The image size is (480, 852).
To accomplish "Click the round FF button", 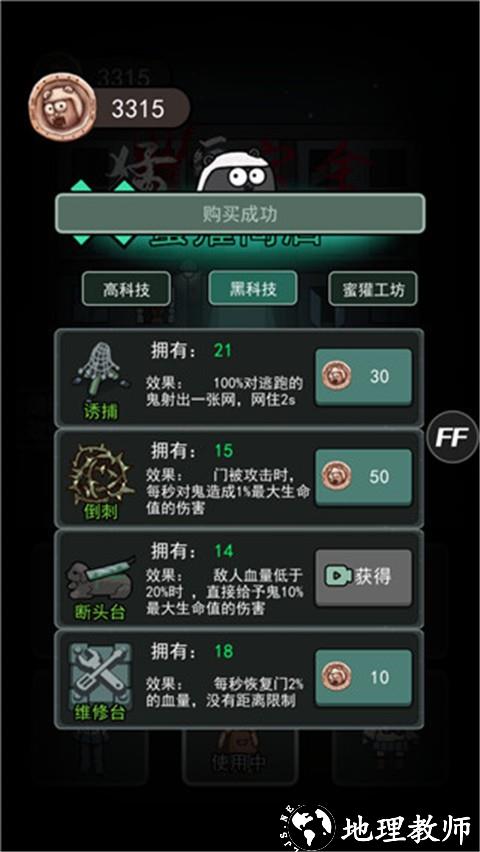I will point(452,437).
